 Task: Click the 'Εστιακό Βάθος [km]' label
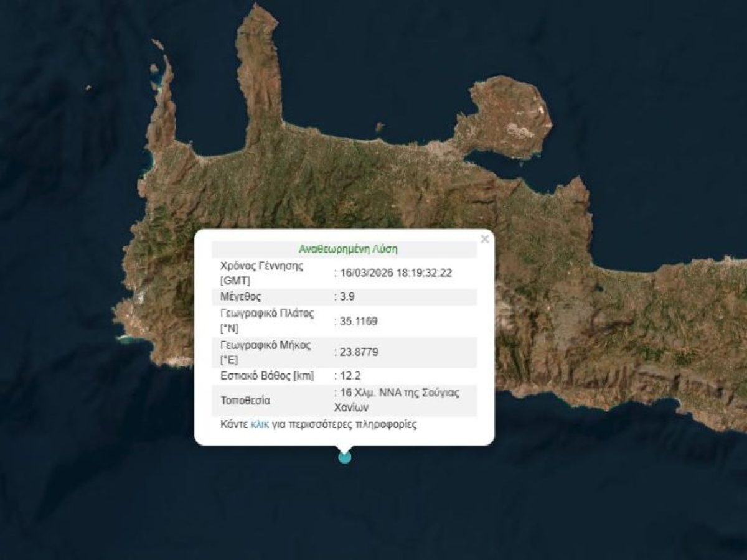pyautogui.click(x=267, y=376)
